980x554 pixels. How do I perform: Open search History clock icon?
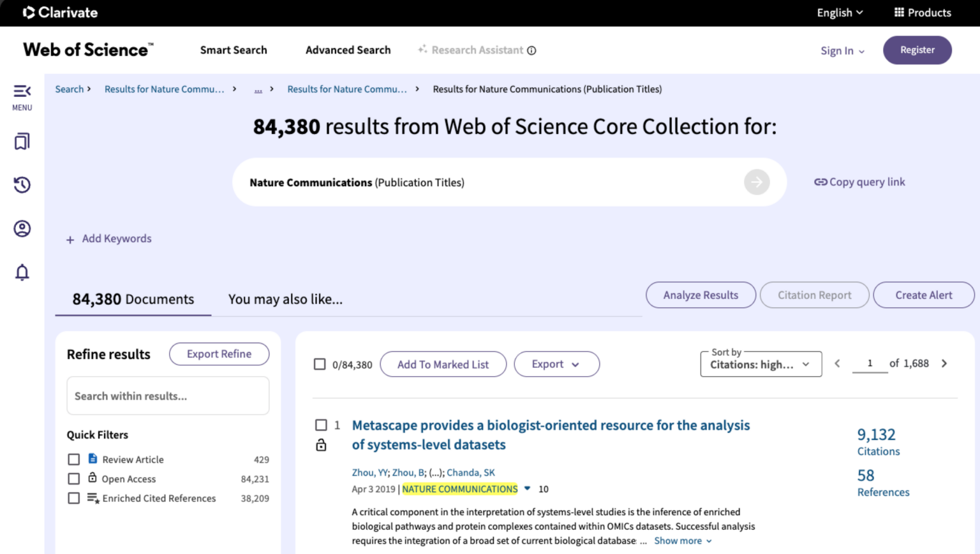pyautogui.click(x=22, y=185)
